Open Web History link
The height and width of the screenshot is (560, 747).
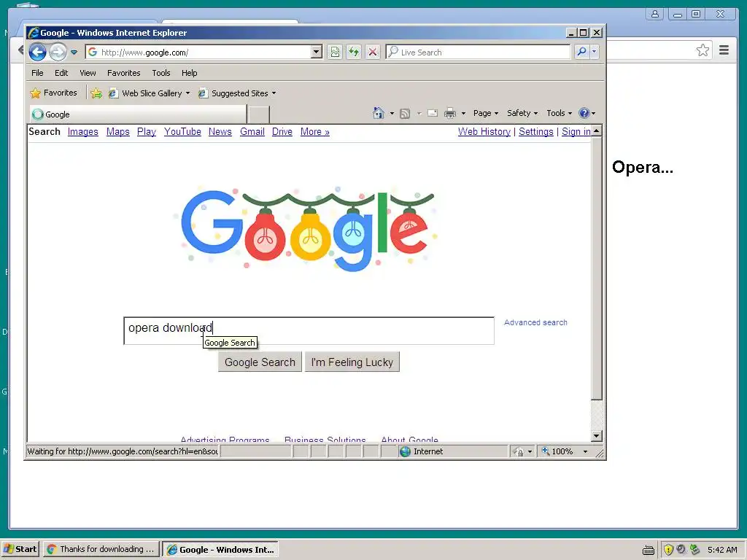click(484, 132)
